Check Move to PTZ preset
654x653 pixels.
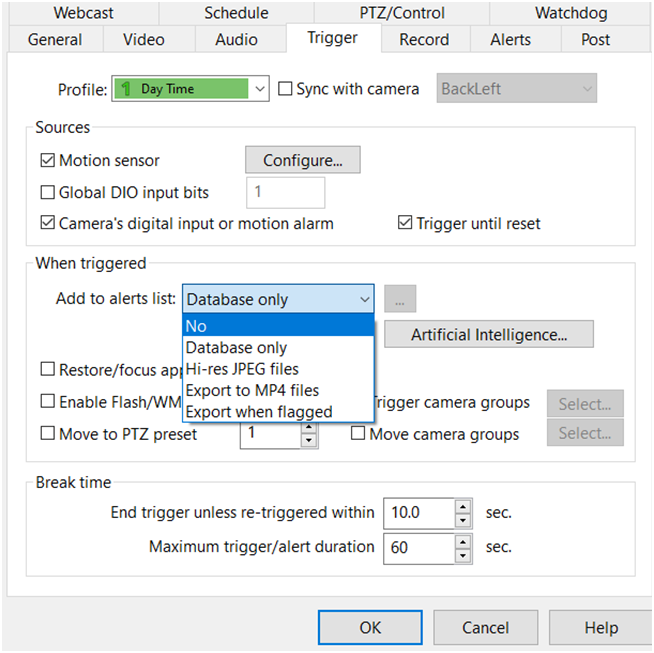point(47,434)
